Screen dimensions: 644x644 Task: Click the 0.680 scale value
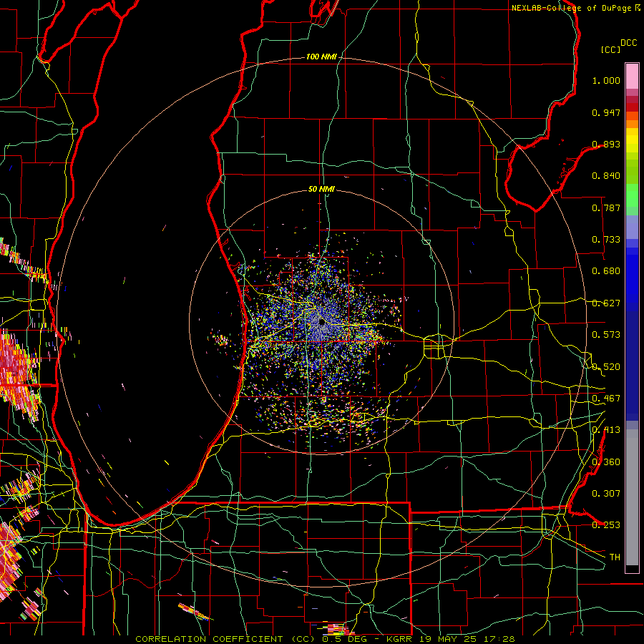pos(606,271)
